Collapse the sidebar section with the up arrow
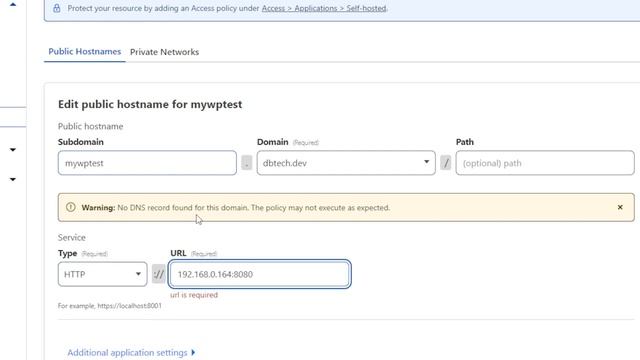The image size is (640, 360). pos(13,4)
